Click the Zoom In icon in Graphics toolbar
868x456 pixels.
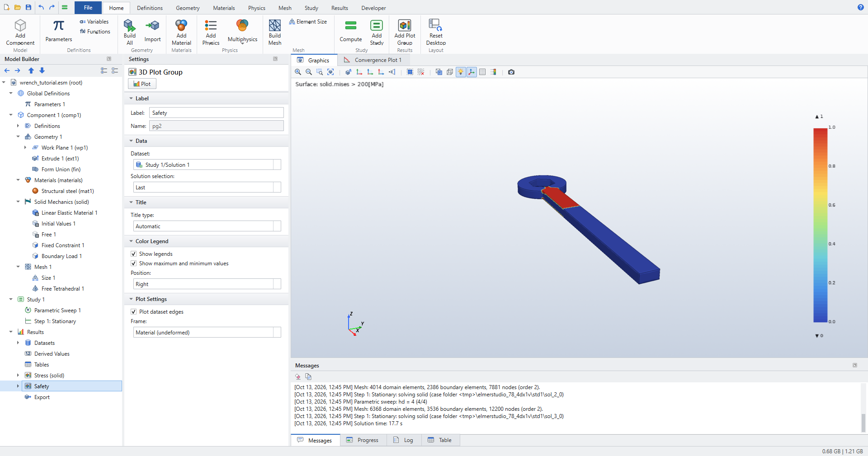coord(298,72)
